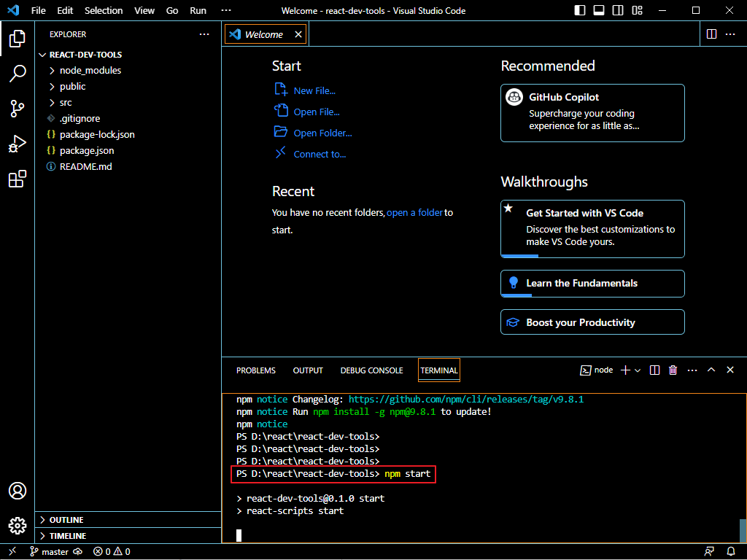Open the Search view in activity bar
747x560 pixels.
click(x=18, y=74)
